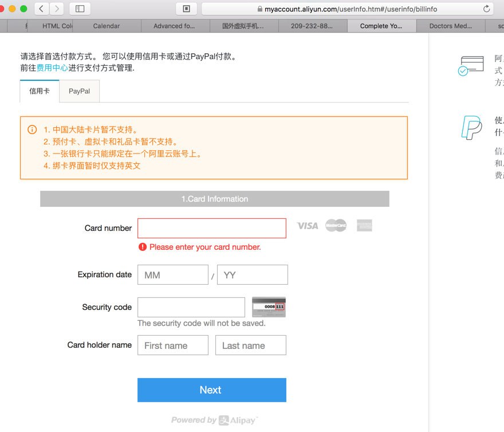Switch to the Calendar browser tab

pos(107,26)
